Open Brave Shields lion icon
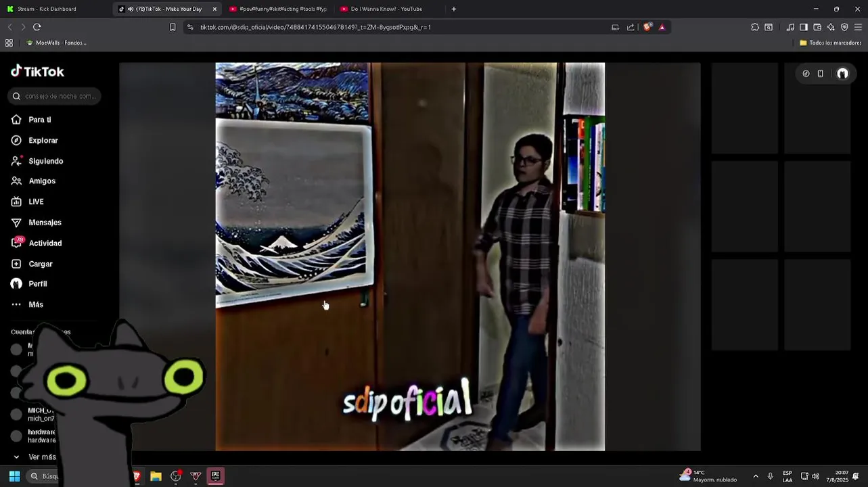Screen dimensions: 868x487 coord(647,27)
